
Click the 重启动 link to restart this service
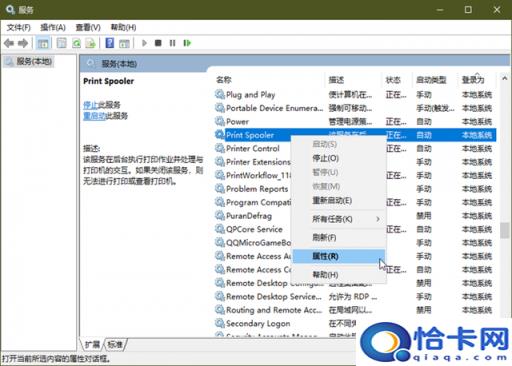[94, 116]
